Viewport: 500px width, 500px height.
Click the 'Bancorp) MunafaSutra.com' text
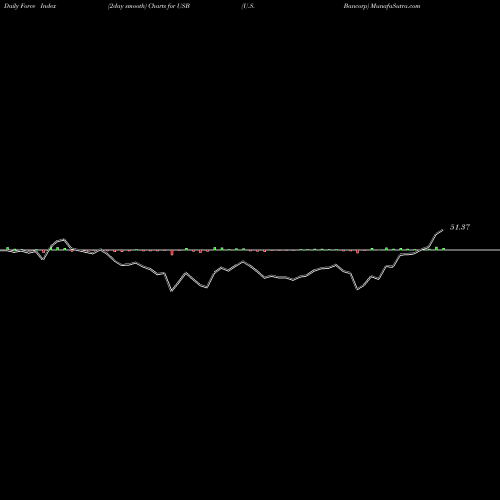382,6
